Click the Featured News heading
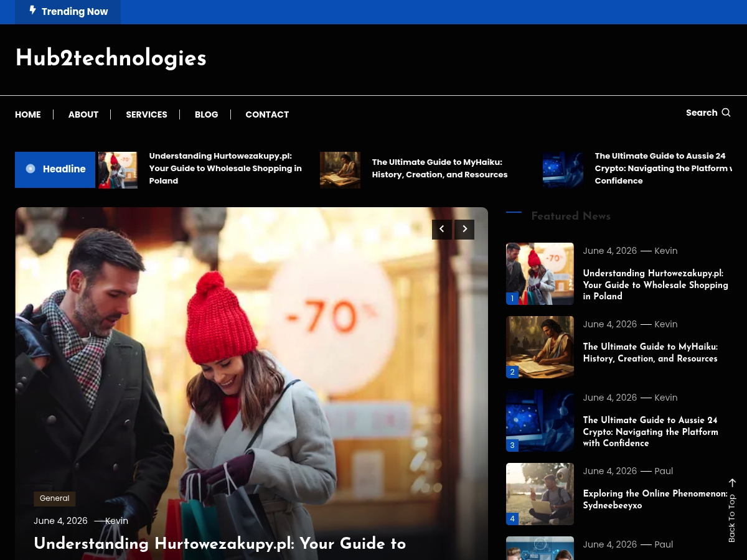Viewport: 747px width, 560px height. pyautogui.click(x=571, y=217)
